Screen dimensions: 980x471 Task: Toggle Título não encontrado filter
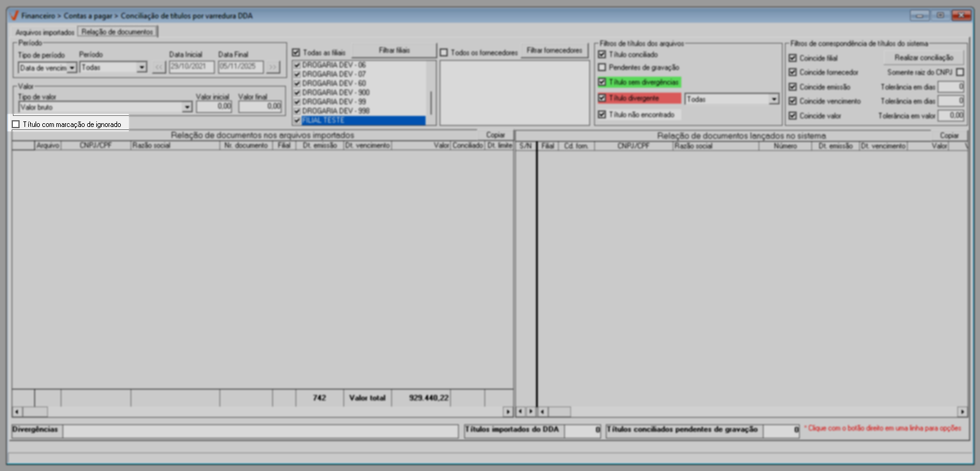tap(602, 115)
